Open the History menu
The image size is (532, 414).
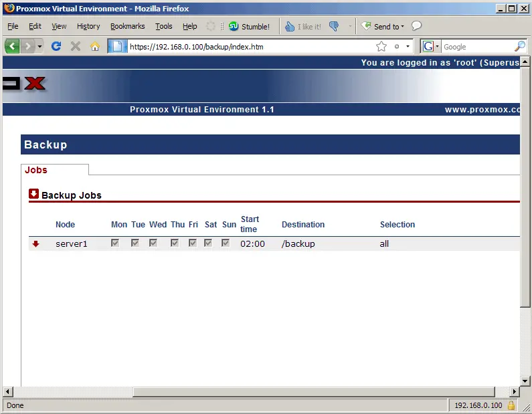click(x=88, y=26)
